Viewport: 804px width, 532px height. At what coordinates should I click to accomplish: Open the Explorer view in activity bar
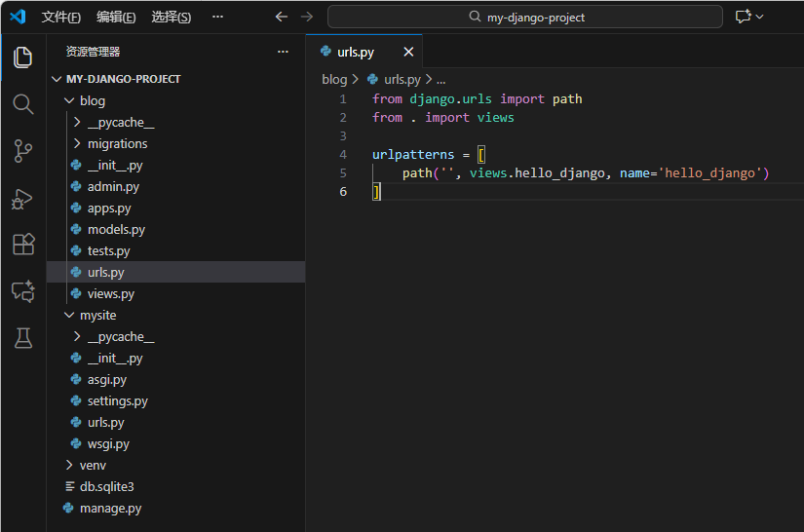[22, 57]
